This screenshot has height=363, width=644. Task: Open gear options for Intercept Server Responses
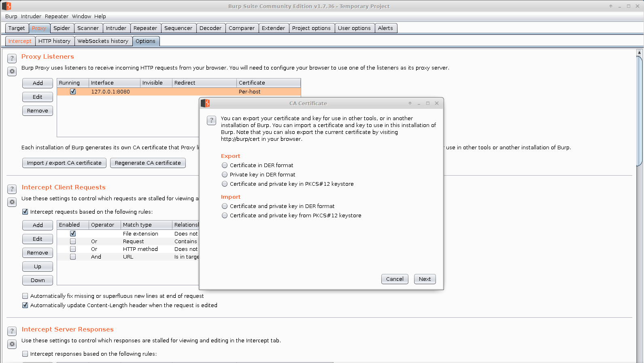[12, 344]
